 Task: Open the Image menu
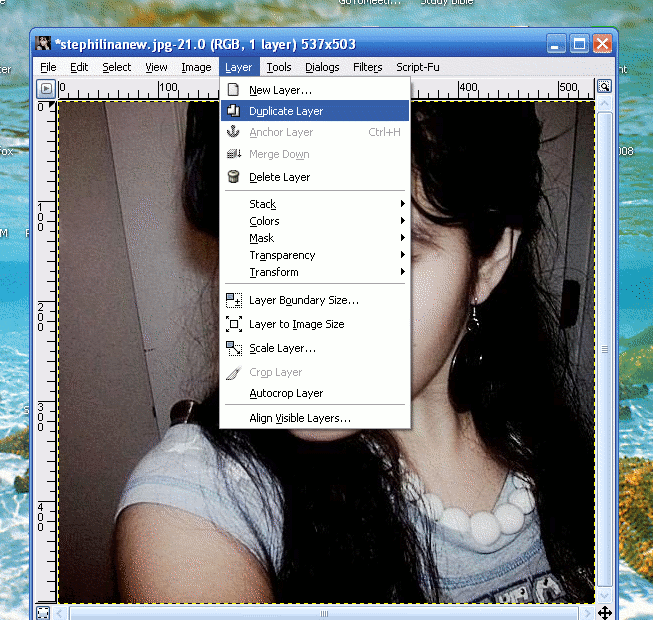click(x=196, y=67)
